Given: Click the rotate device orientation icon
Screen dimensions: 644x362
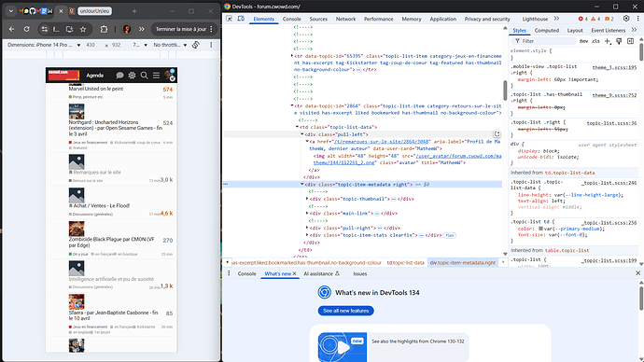Looking at the screenshot, I should 196,45.
